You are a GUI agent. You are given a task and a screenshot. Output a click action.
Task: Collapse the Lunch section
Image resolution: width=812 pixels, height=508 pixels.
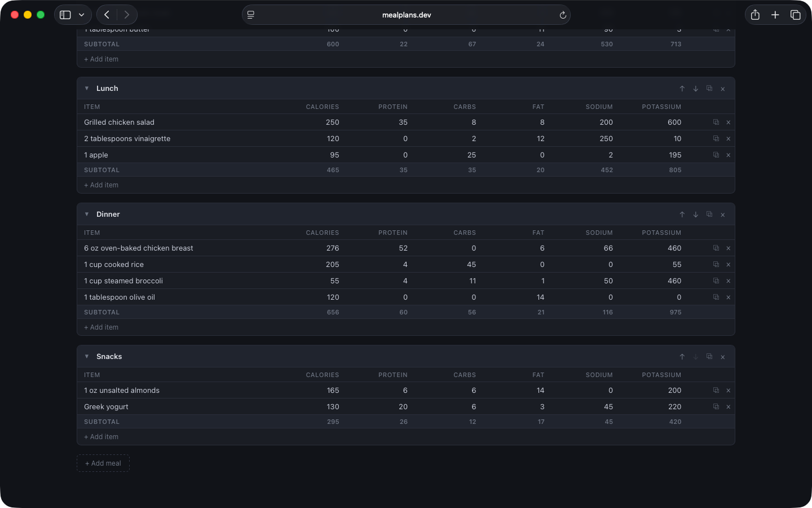[x=87, y=89]
